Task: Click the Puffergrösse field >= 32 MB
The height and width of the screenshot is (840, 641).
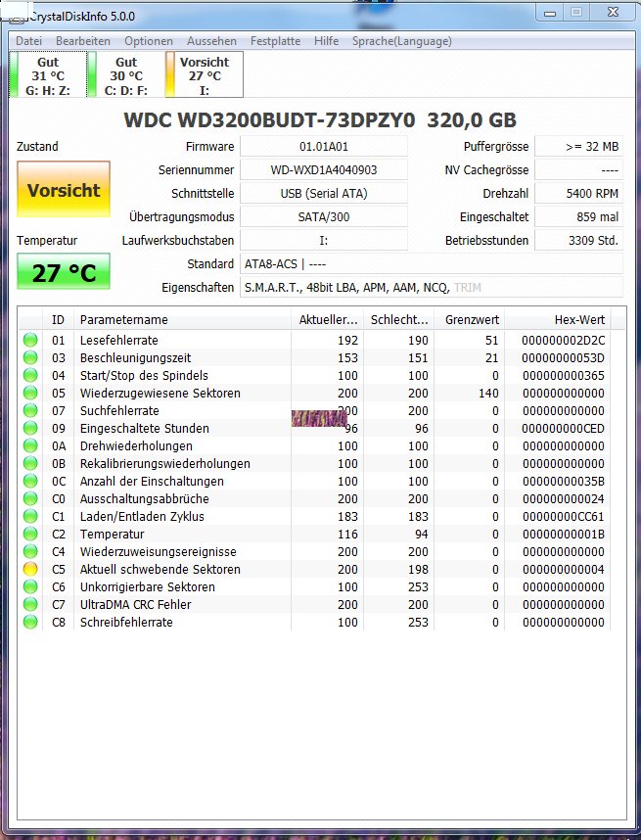Action: click(x=579, y=146)
